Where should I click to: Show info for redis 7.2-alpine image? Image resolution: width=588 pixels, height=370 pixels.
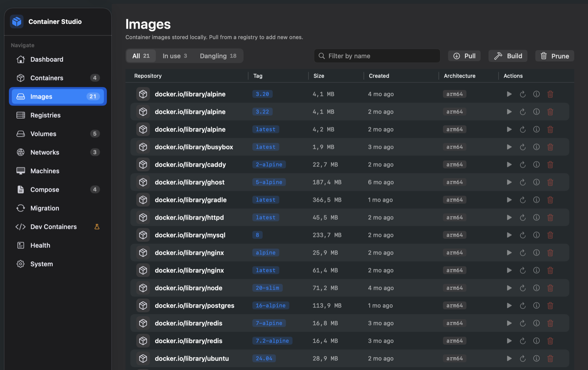(x=537, y=341)
